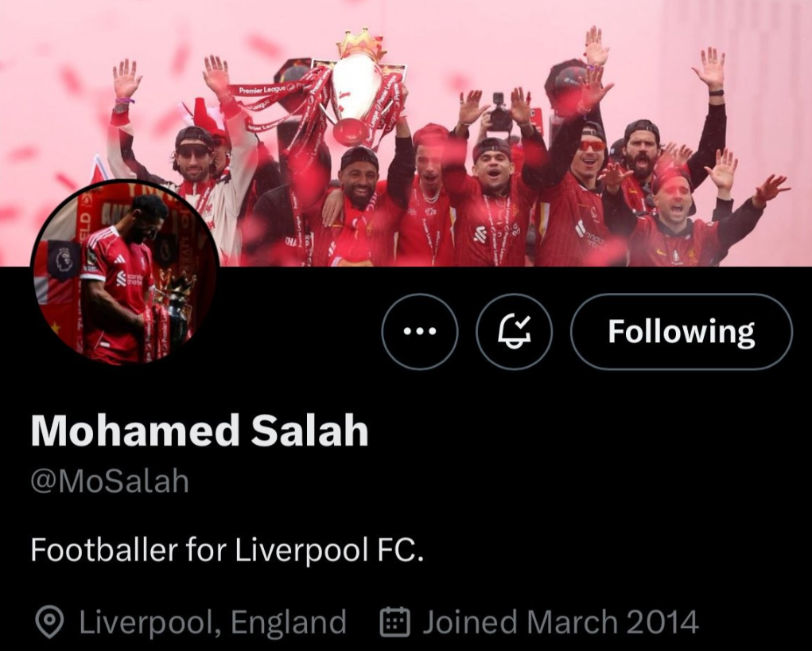Select the Liverpool, England location text

(212, 622)
